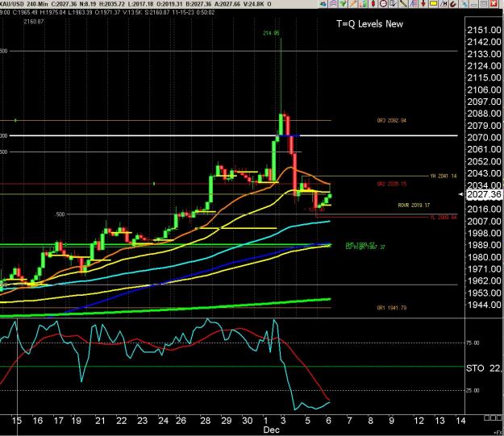Click 1944.00 on the price axis

(484, 305)
